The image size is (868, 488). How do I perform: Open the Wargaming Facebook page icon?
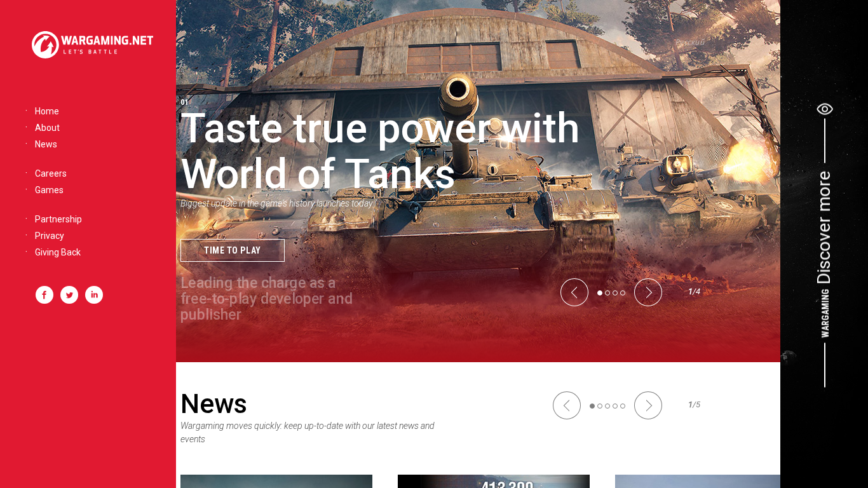click(44, 295)
